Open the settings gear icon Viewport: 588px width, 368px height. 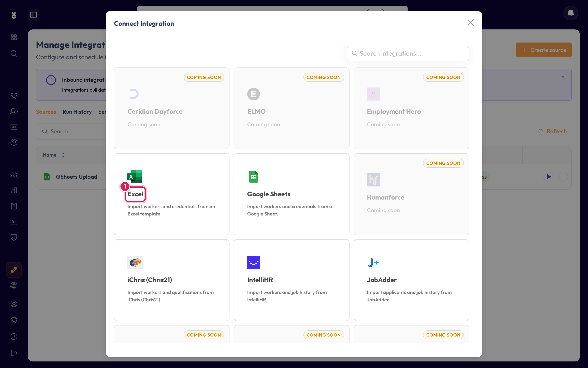click(14, 320)
